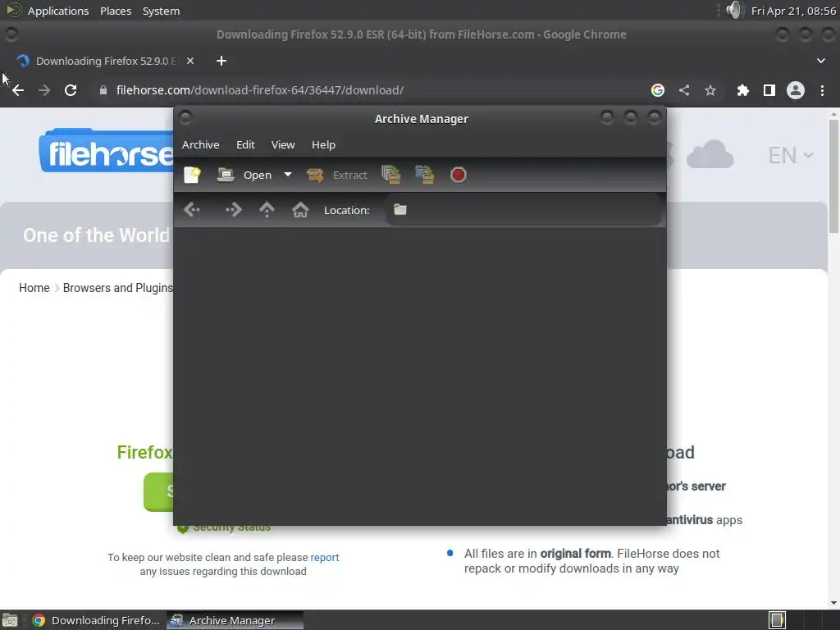
Task: Switch to Downloading Firefox taskbar item
Action: pos(97,620)
